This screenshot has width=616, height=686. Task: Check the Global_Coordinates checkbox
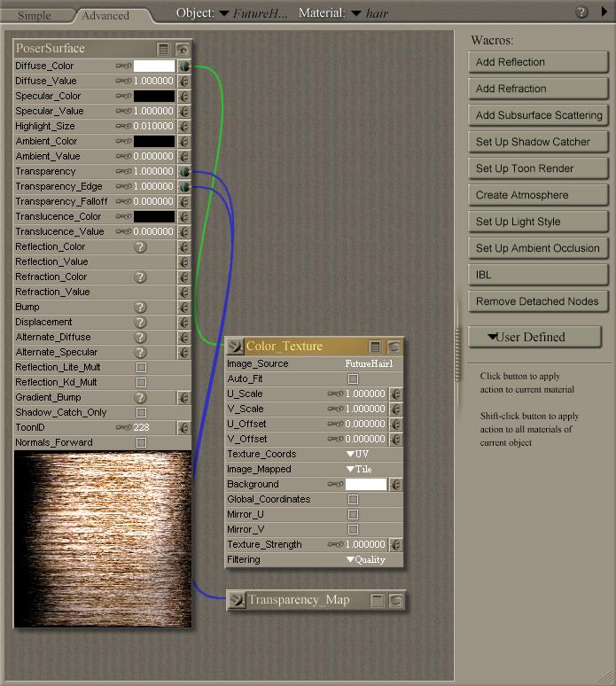pos(353,500)
